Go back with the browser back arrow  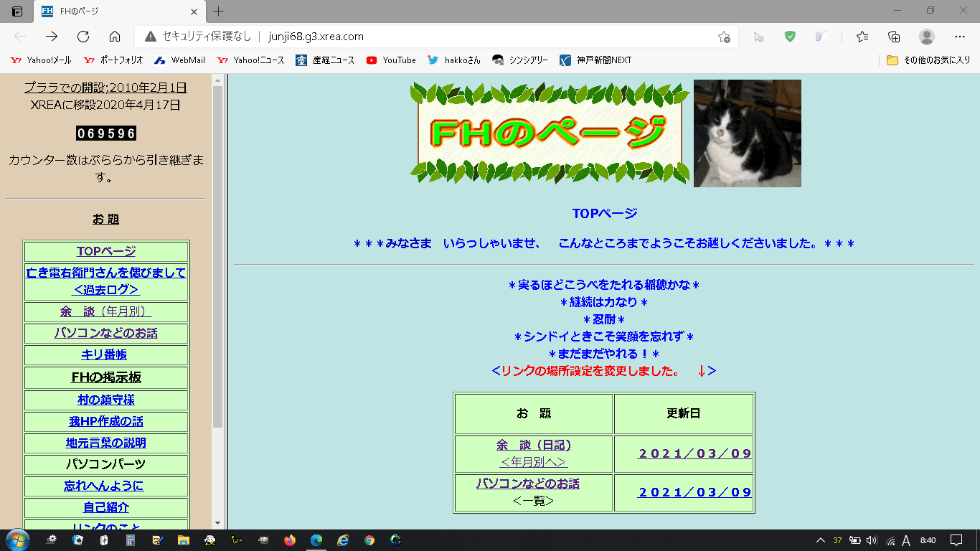(20, 37)
